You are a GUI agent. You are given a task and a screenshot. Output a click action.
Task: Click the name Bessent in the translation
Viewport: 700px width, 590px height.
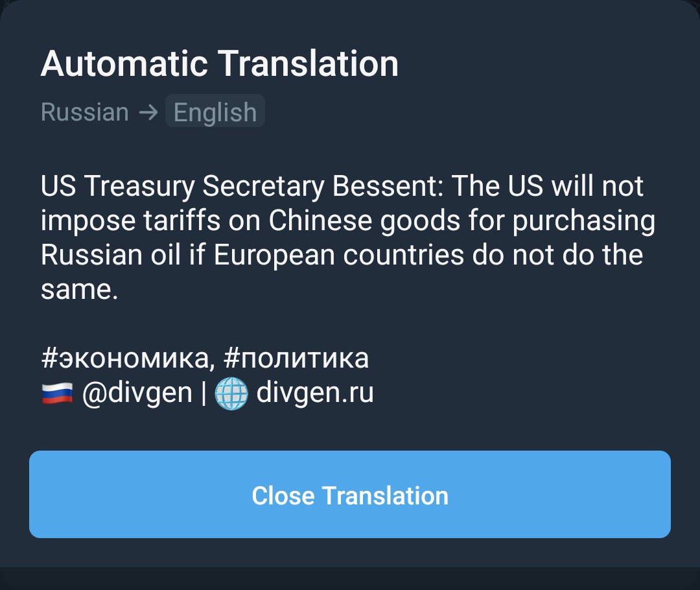click(x=388, y=186)
